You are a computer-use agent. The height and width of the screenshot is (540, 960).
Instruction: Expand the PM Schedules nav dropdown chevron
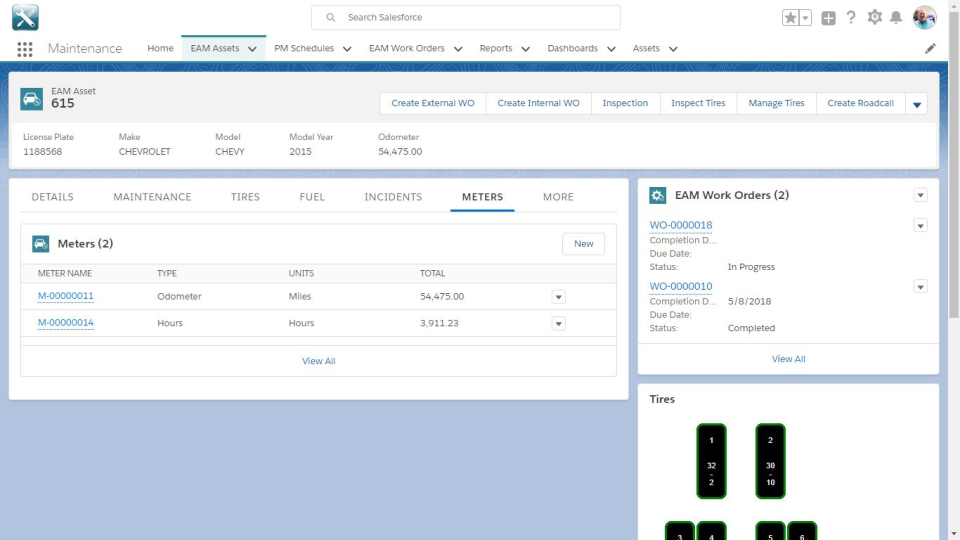[347, 49]
